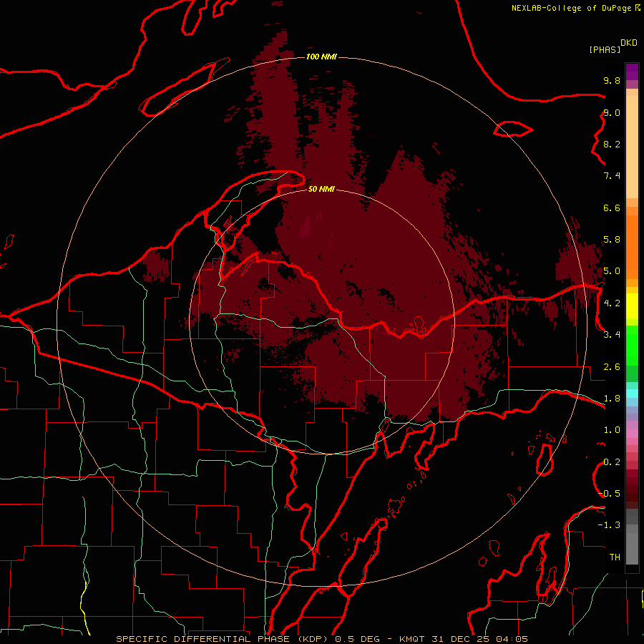Click the purple top color of the scale
The height and width of the screenshot is (644, 644).
pyautogui.click(x=632, y=72)
